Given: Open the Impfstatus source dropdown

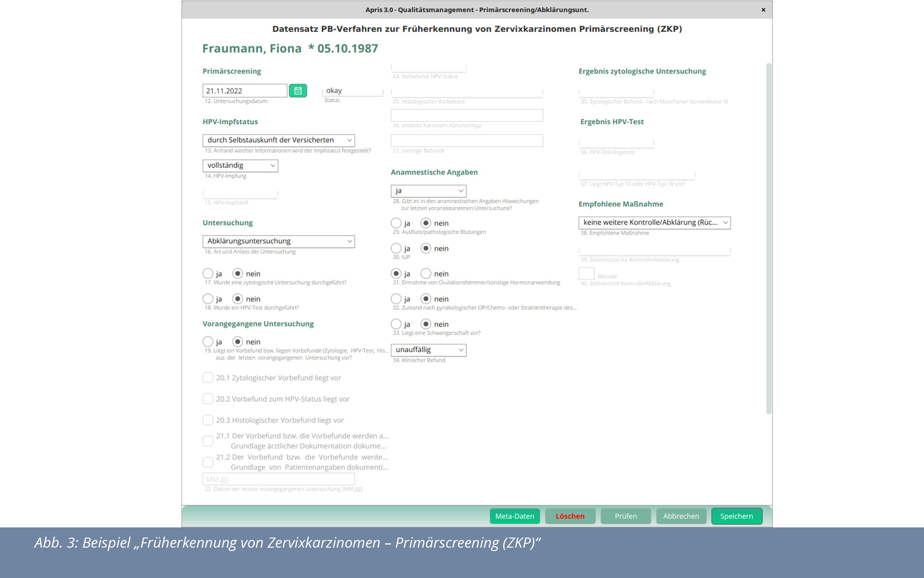Looking at the screenshot, I should click(x=279, y=140).
